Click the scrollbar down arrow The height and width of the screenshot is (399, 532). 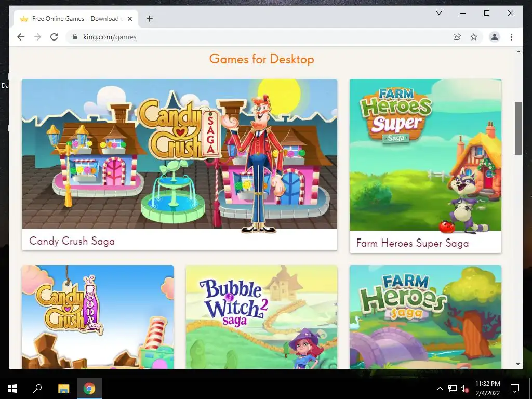[518, 364]
